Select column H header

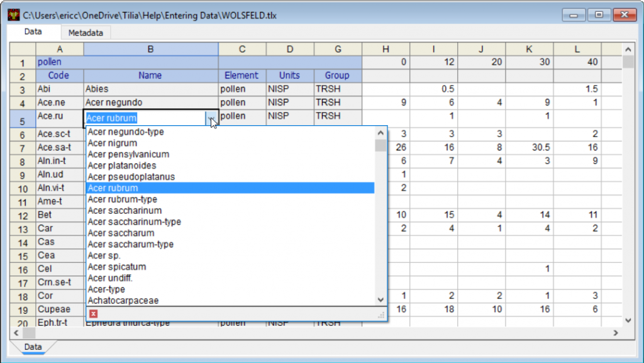[x=386, y=49]
